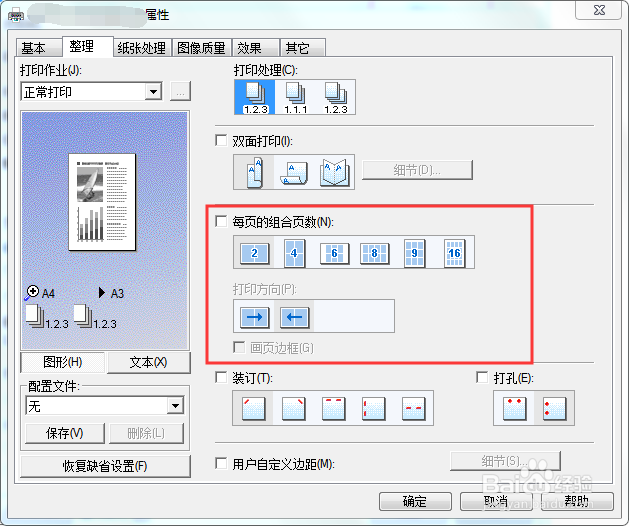Image resolution: width=629 pixels, height=526 pixels.
Task: Choose booklet duplex printing icon
Action: pyautogui.click(x=334, y=172)
